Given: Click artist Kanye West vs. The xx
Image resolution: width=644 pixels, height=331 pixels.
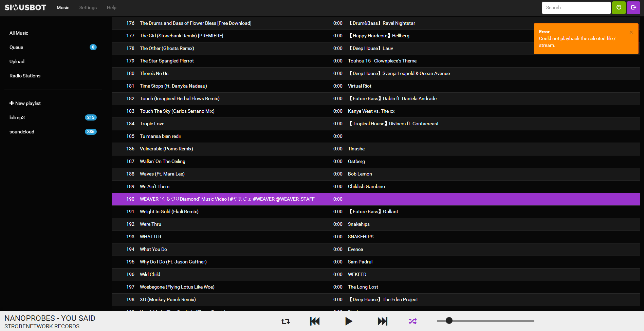Looking at the screenshot, I should tap(371, 111).
